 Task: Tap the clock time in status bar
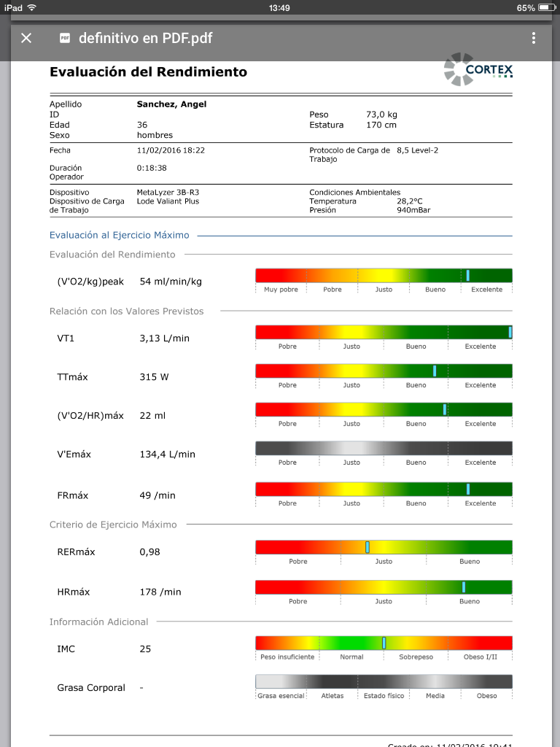point(279,7)
